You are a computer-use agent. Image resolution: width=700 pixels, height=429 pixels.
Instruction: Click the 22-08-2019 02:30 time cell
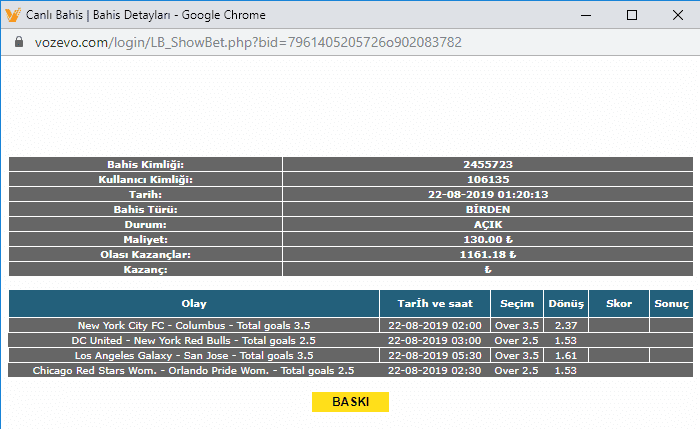click(435, 371)
